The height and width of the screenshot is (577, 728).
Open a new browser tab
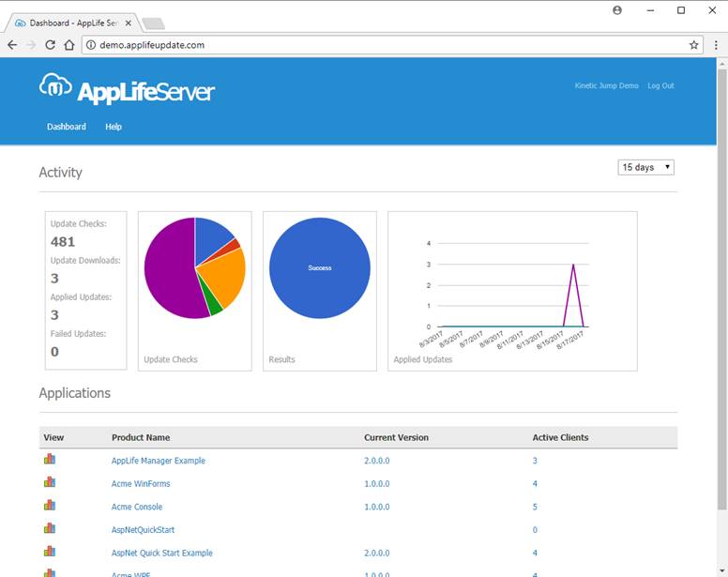pos(153,23)
